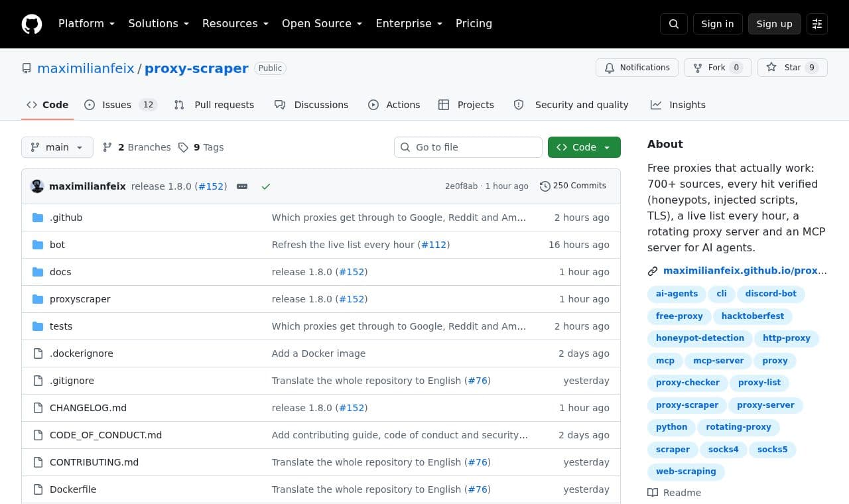Screen dimensions: 849x504
Task: Open the maximilianfeix.github.io website link
Action: (x=745, y=271)
